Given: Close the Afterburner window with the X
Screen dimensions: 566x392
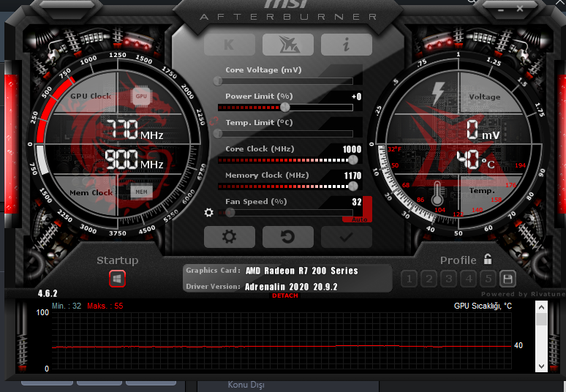Looking at the screenshot, I should 520,9.
